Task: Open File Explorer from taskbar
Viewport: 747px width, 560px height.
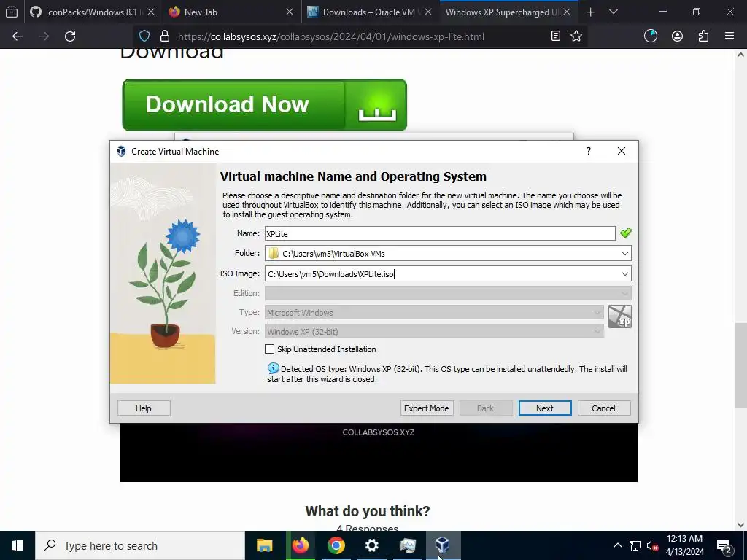Action: [264, 545]
